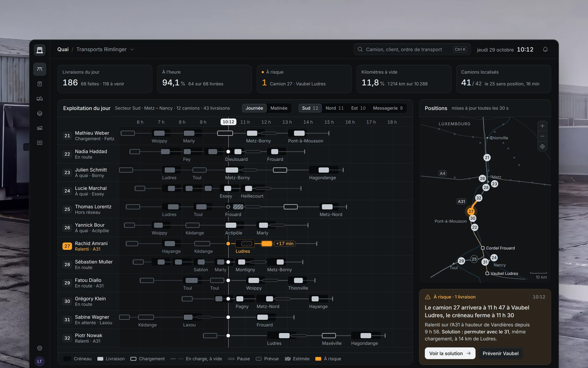Screen dimensions: 588x368
Task: Recenter the map with the locate icon
Action: tap(542, 146)
